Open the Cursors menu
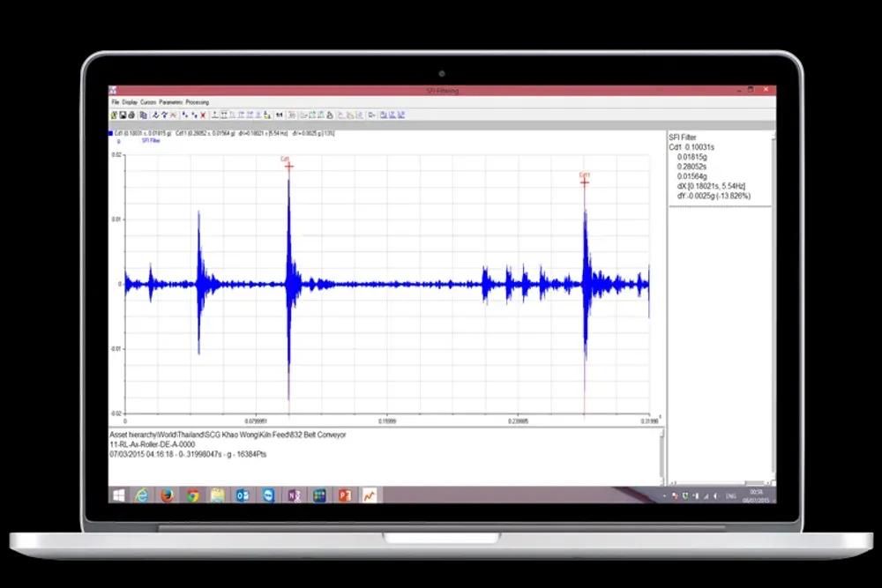This screenshot has width=882, height=588. point(148,102)
